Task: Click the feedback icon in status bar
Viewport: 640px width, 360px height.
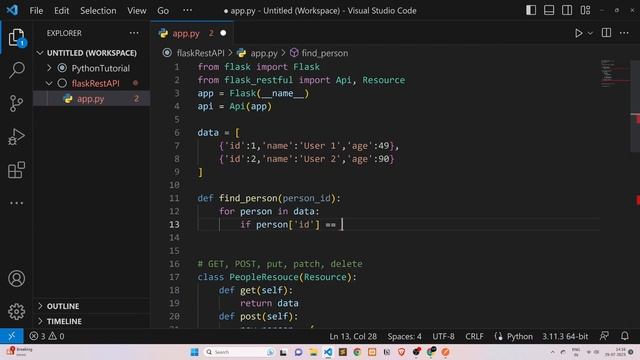Action: click(x=604, y=336)
